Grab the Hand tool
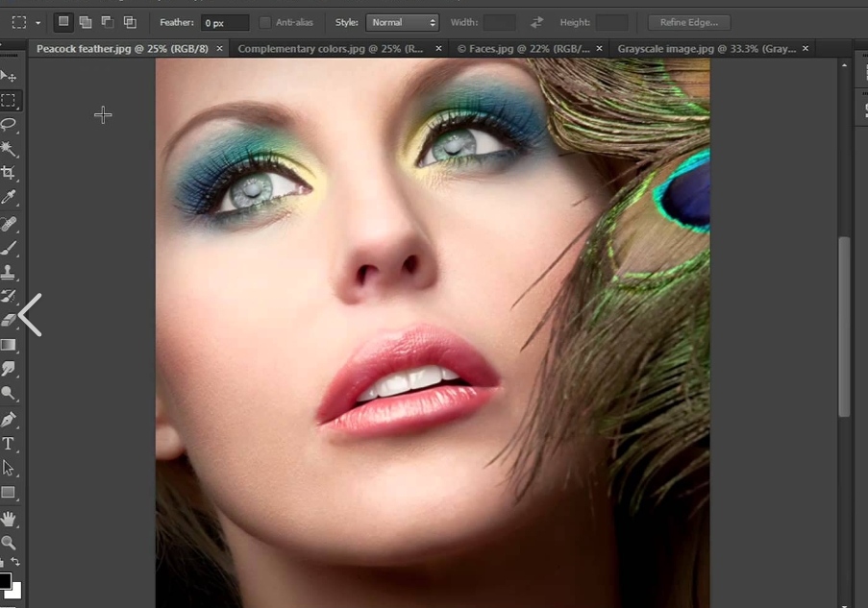The height and width of the screenshot is (608, 868). click(x=10, y=519)
